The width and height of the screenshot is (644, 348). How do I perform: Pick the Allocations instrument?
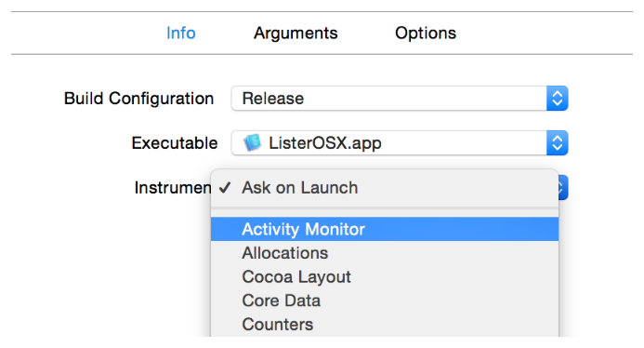[385, 253]
